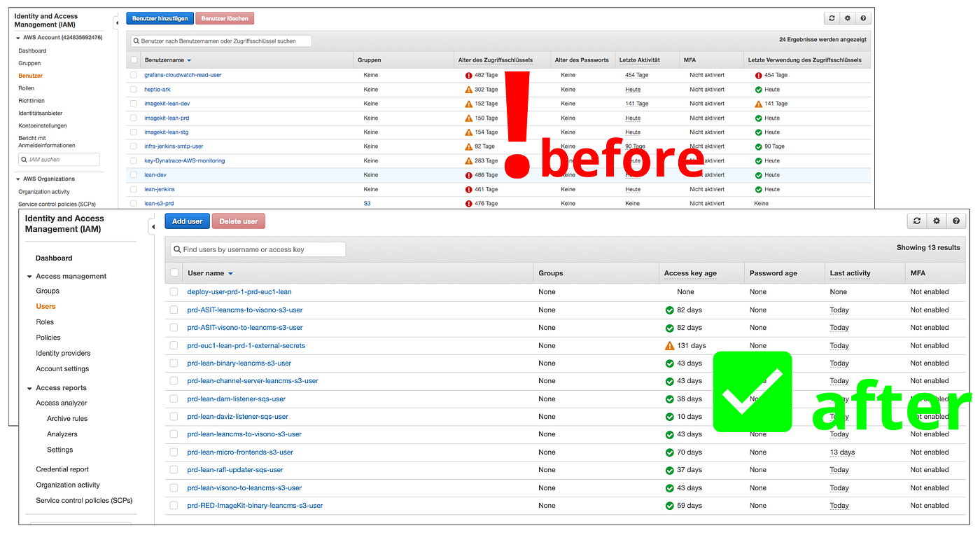Click refresh icon in the after window

(916, 221)
